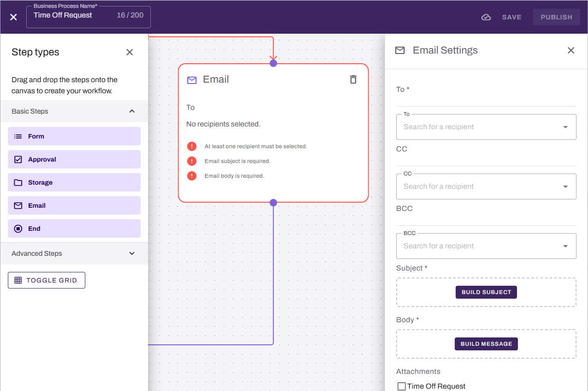Open the CC recipient dropdown arrow
Image resolution: width=588 pixels, height=391 pixels.
pyautogui.click(x=565, y=186)
